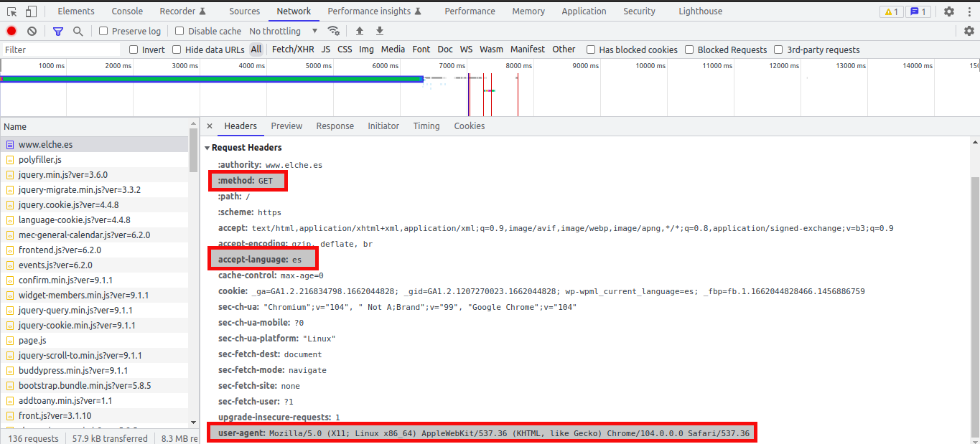
Task: Toggle the network filter funnel icon
Action: point(58,31)
